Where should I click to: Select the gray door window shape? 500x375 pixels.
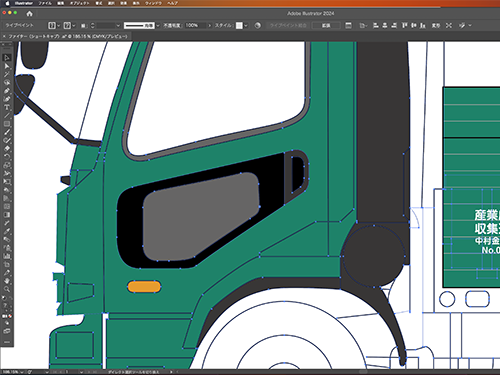(201, 217)
